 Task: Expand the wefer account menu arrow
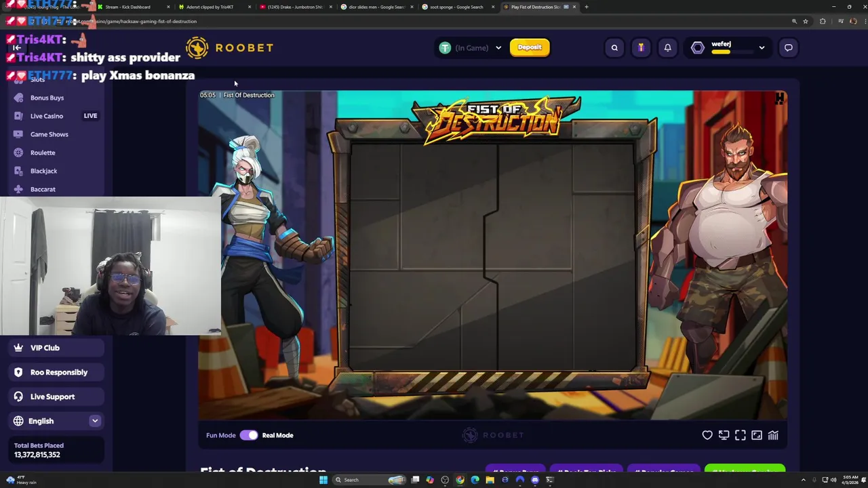coord(762,47)
